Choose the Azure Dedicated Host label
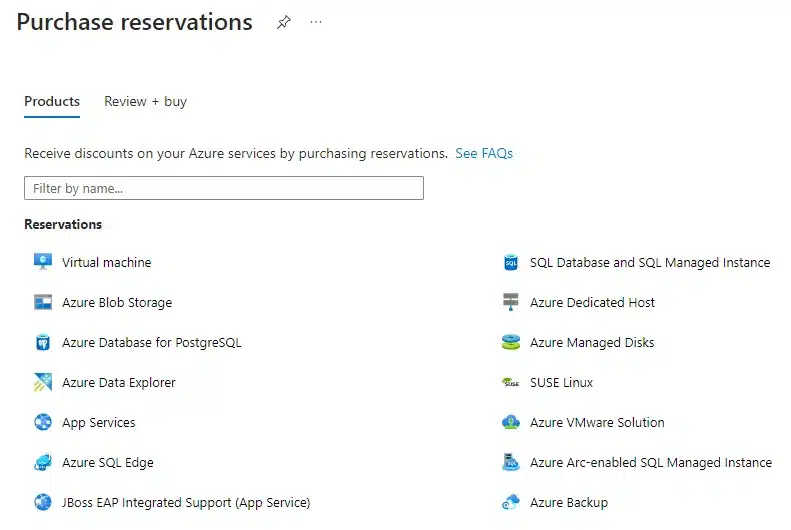The width and height of the screenshot is (791, 530). click(x=592, y=303)
